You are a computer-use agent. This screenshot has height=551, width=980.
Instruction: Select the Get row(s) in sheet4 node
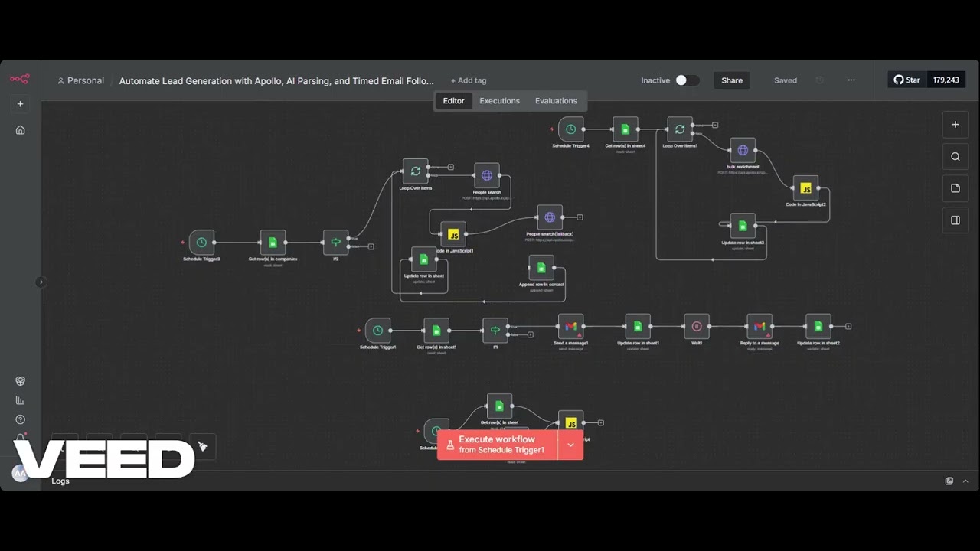[x=626, y=129]
